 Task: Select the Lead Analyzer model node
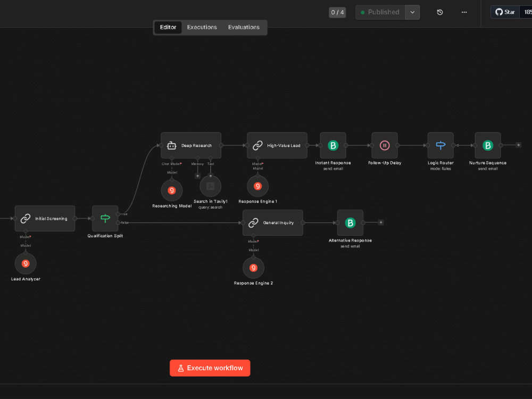(x=26, y=263)
